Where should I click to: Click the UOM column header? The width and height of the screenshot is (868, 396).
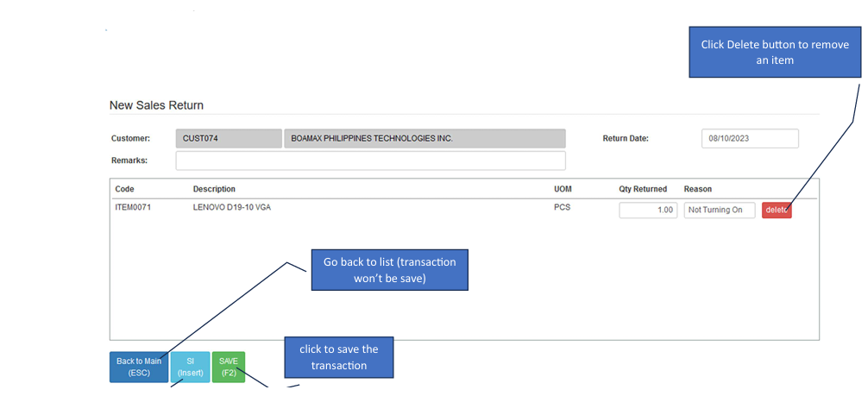(x=563, y=190)
